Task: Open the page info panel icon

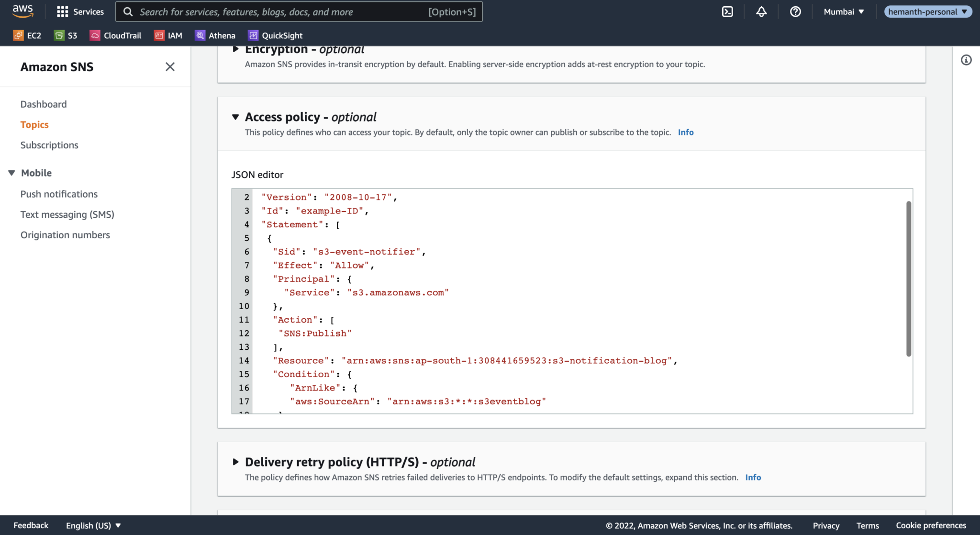Action: [966, 60]
